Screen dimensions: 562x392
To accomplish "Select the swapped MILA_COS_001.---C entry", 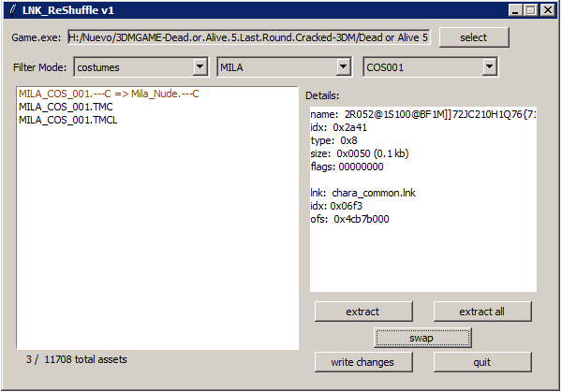I will pyautogui.click(x=109, y=94).
